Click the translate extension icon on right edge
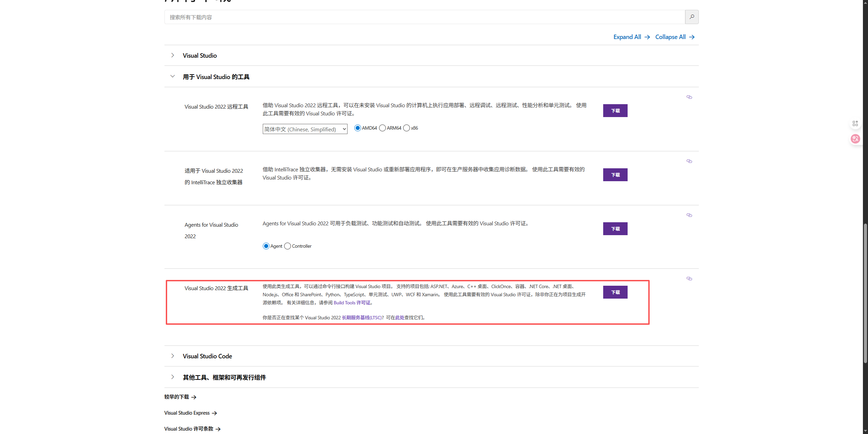The image size is (868, 434). click(855, 139)
